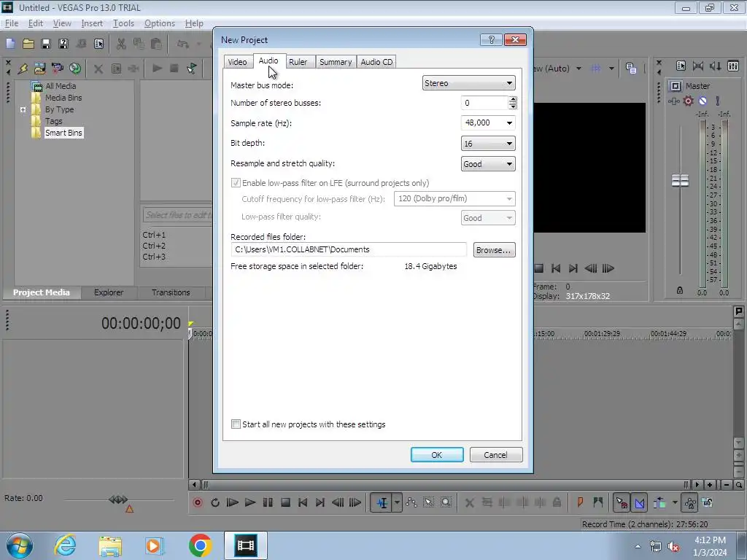
Task: Open the Insert menu in the menu bar
Action: click(92, 23)
